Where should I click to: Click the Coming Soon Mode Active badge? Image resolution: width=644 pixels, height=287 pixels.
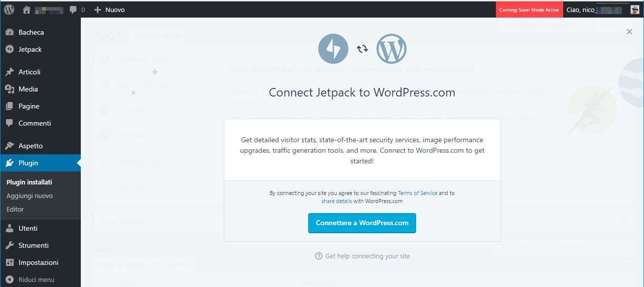point(529,10)
